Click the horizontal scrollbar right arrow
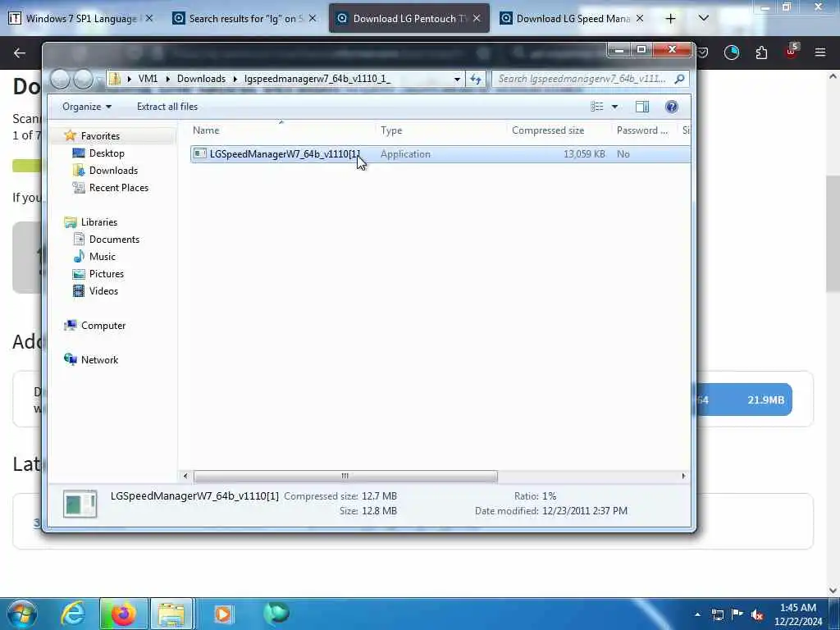The image size is (840, 630). [x=683, y=477]
